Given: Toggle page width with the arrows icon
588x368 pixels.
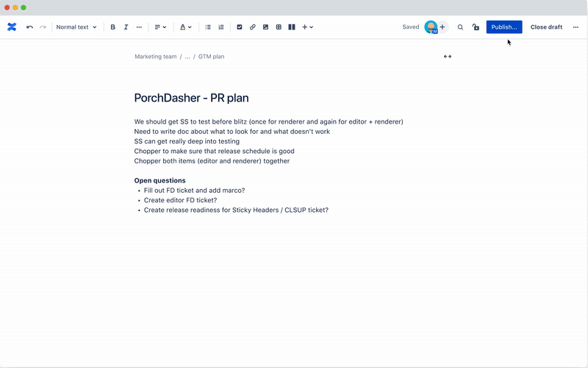Looking at the screenshot, I should (448, 57).
